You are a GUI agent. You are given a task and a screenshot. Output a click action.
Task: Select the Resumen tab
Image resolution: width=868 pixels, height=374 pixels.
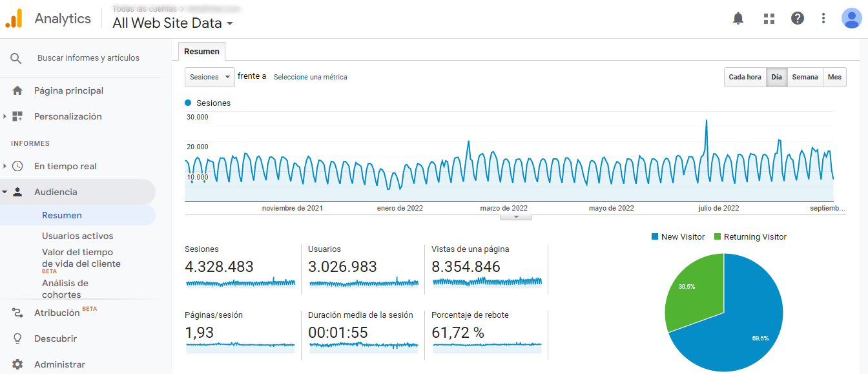click(x=201, y=52)
